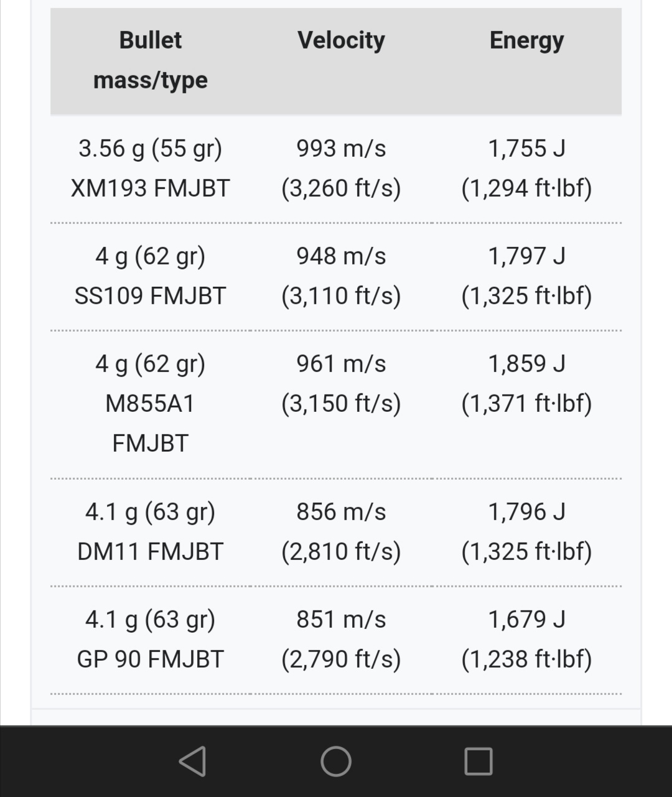672x797 pixels.
Task: Tap the GP 90 FMJBT bullet cell
Action: [x=151, y=639]
